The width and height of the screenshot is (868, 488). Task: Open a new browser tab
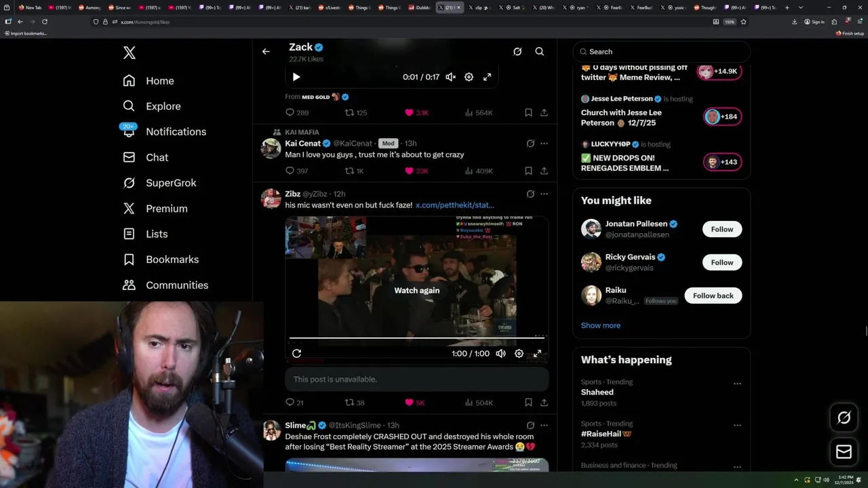coord(787,7)
